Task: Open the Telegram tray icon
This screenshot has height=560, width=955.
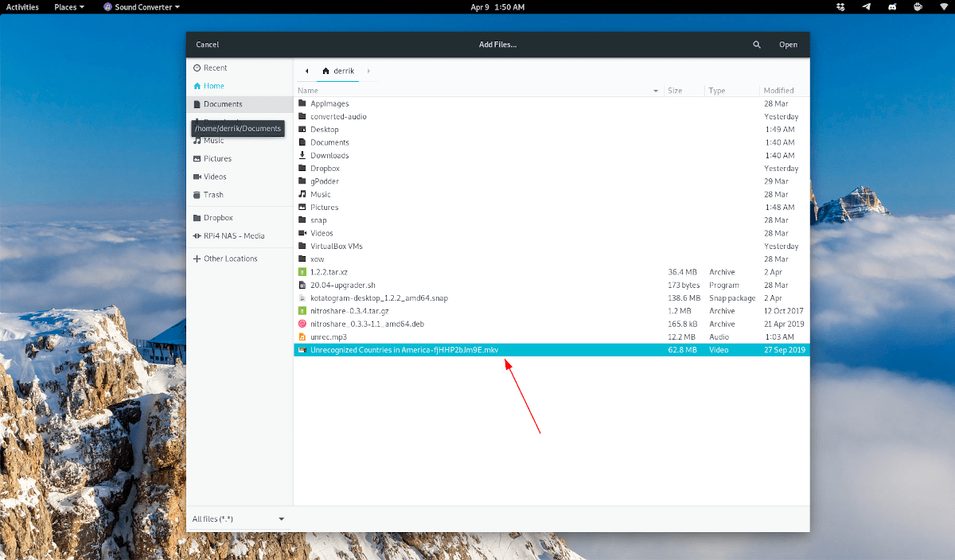Action: (x=866, y=6)
